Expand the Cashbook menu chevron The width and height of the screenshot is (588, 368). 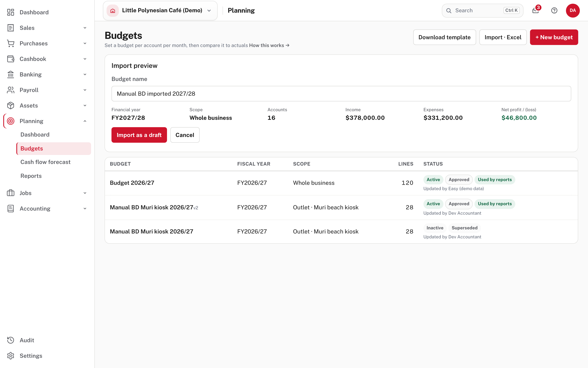[85, 59]
